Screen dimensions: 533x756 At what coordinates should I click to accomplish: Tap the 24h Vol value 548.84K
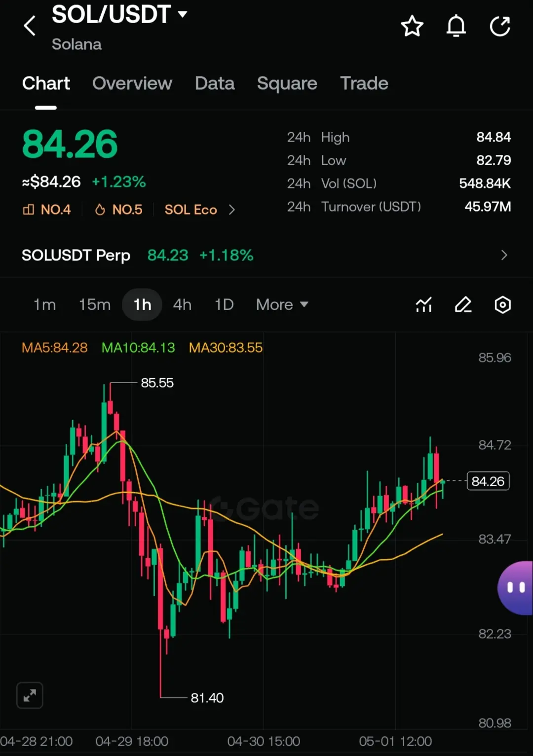(485, 183)
